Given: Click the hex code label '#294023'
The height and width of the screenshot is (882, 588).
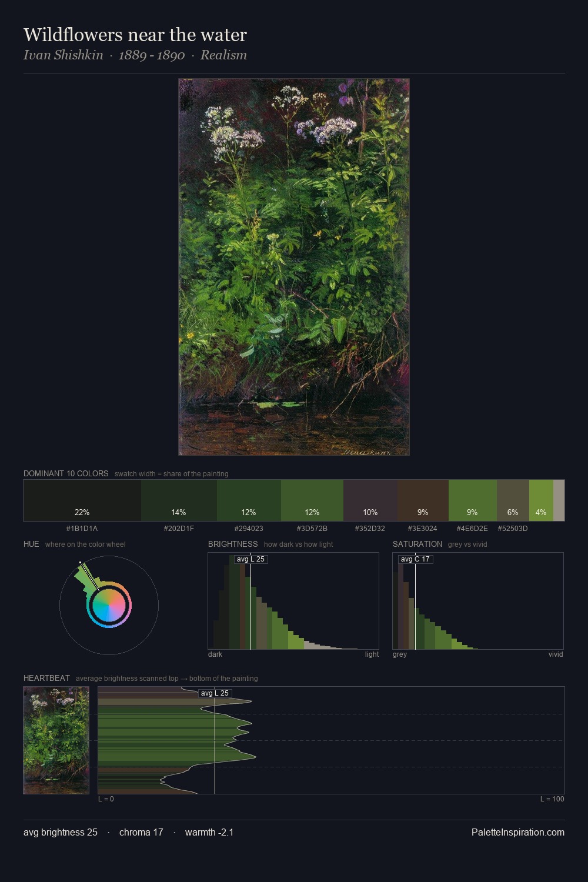Looking at the screenshot, I should click(x=249, y=529).
